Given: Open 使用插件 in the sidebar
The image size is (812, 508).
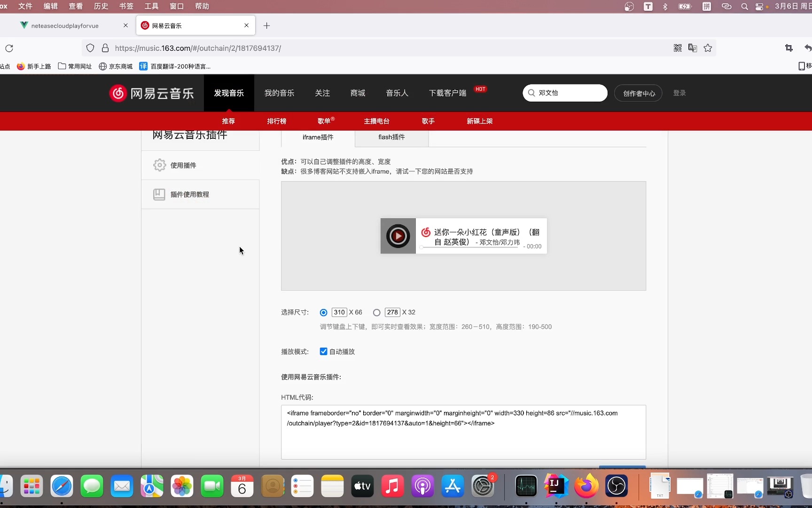Looking at the screenshot, I should [x=200, y=165].
